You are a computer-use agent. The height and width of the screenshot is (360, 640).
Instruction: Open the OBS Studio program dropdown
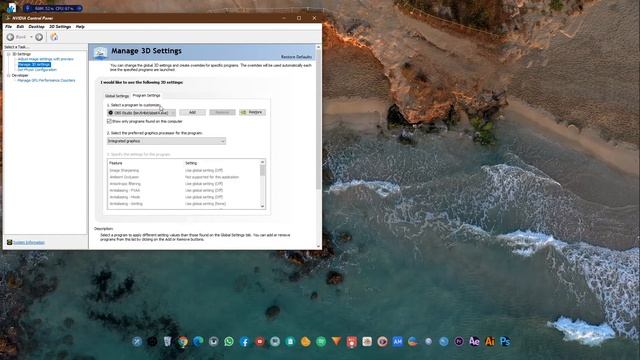[142, 113]
